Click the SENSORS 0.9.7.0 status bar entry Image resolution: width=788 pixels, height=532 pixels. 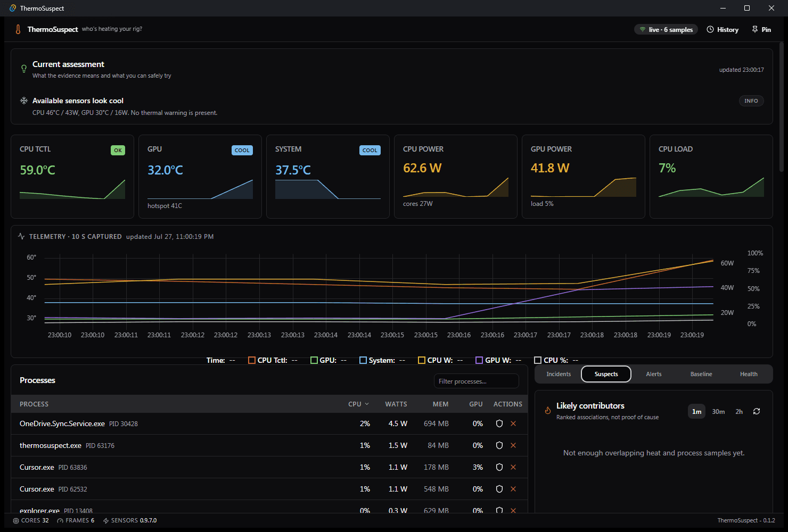(130, 521)
